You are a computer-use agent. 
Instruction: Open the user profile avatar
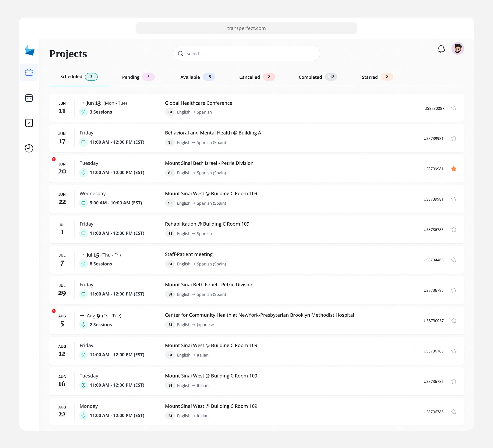click(x=458, y=48)
